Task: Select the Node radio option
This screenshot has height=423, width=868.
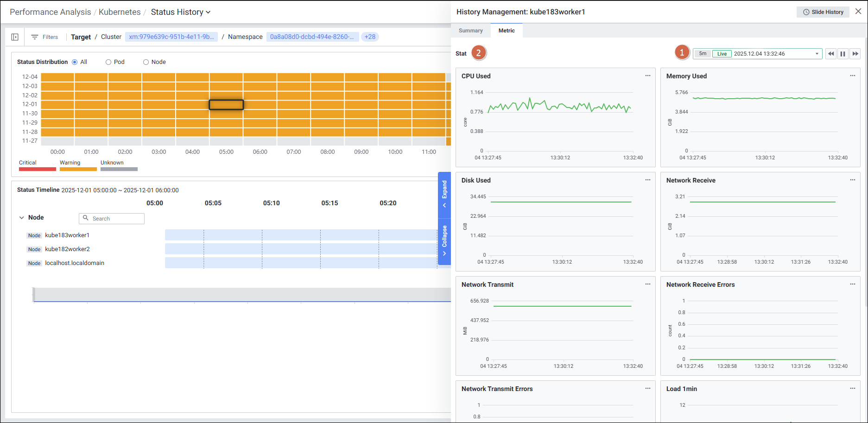Action: 146,62
